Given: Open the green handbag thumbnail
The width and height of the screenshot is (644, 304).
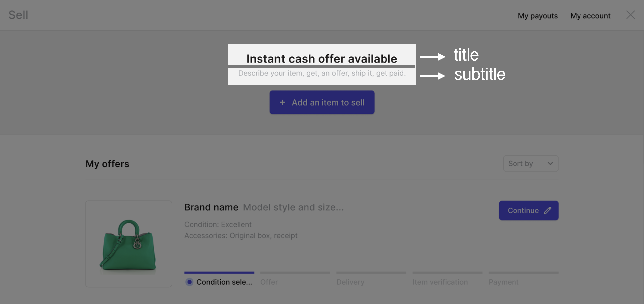Looking at the screenshot, I should click(x=129, y=244).
